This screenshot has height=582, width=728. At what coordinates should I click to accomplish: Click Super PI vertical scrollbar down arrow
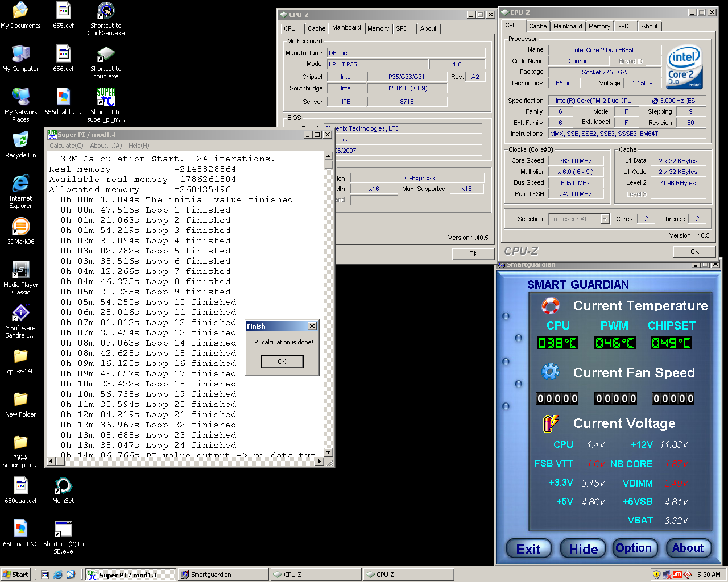(329, 452)
